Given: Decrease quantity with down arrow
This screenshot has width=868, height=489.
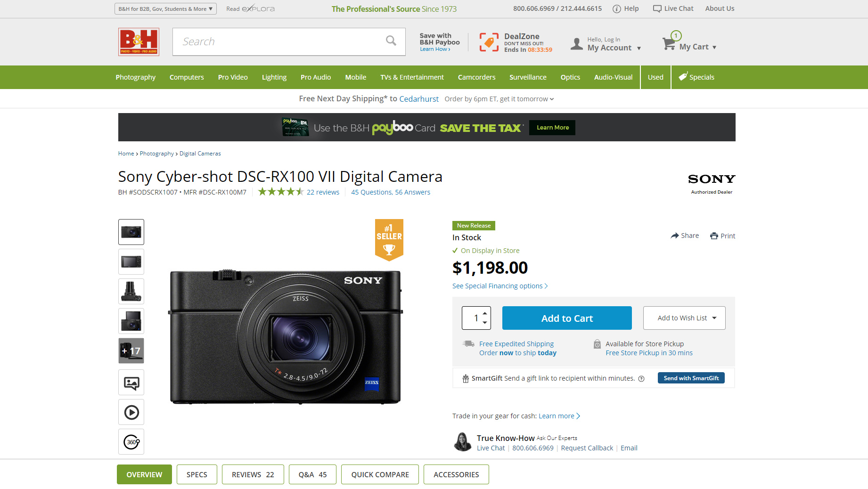Looking at the screenshot, I should click(485, 323).
